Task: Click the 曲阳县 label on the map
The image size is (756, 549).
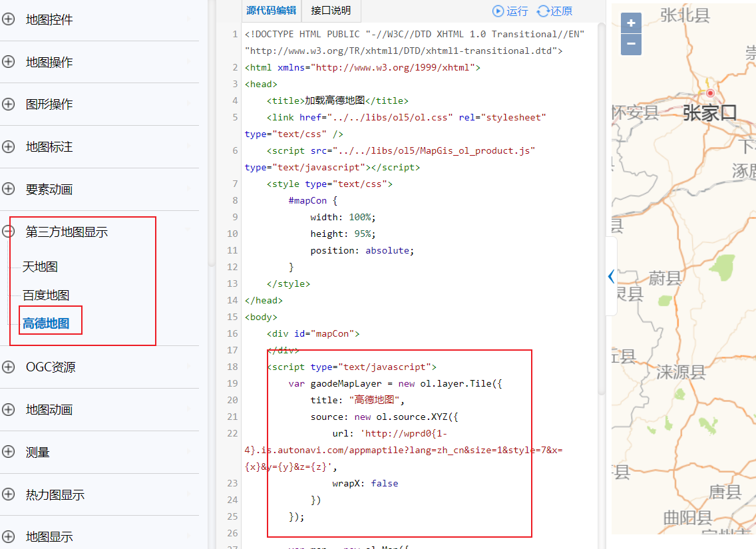Action: (x=688, y=518)
